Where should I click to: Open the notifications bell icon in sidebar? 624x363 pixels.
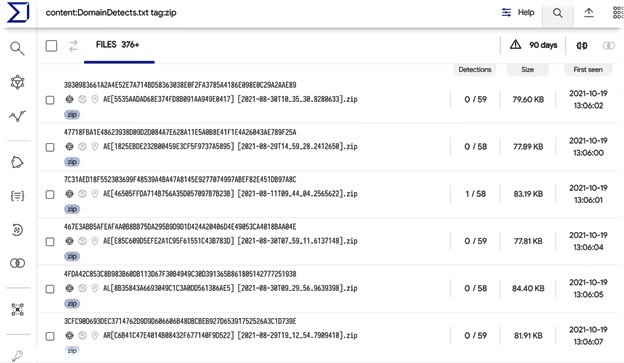click(x=17, y=162)
